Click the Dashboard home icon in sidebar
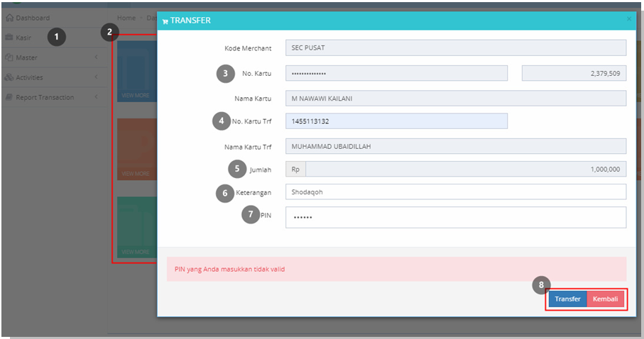This screenshot has height=339, width=644. pos(9,18)
